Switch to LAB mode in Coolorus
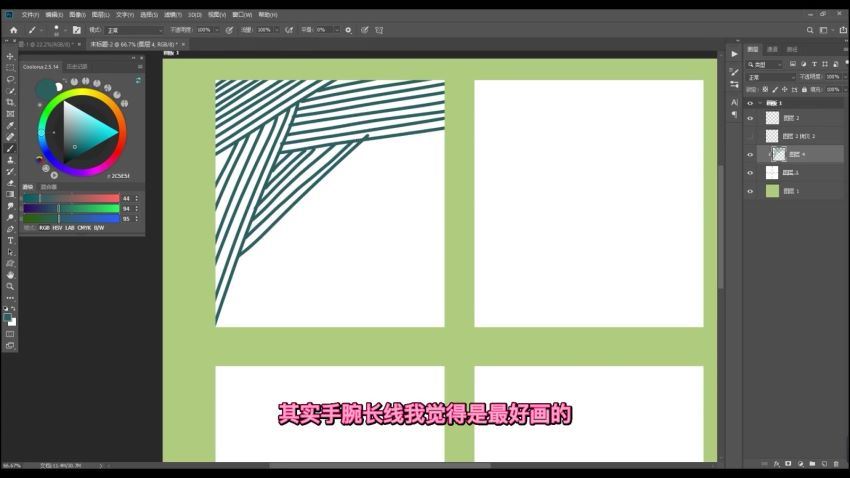 click(x=69, y=228)
